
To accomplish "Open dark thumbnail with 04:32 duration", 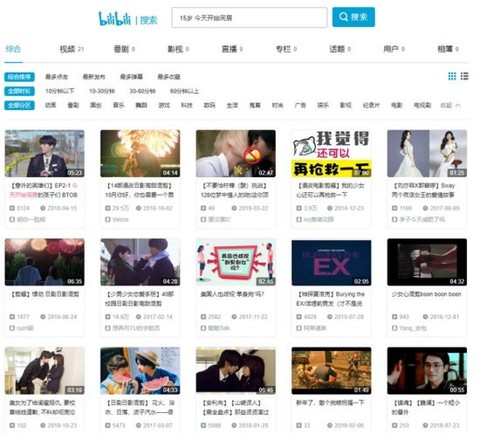I will (427, 262).
